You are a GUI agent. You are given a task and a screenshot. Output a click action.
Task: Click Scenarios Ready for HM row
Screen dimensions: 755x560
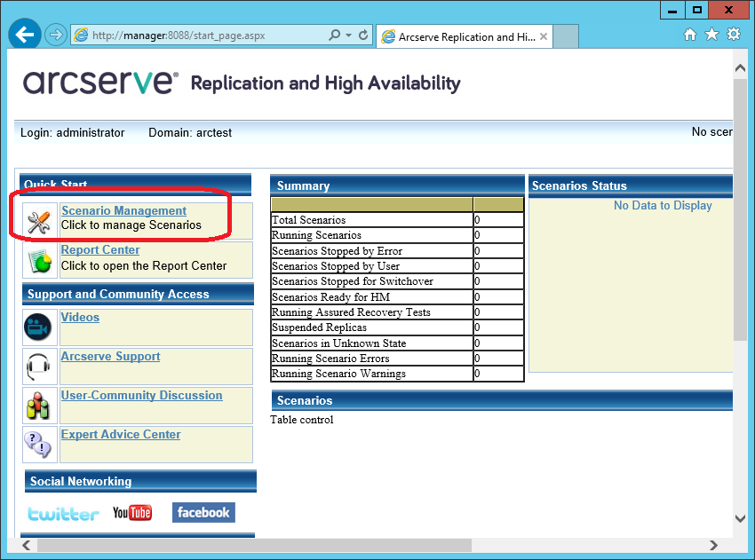pos(397,296)
